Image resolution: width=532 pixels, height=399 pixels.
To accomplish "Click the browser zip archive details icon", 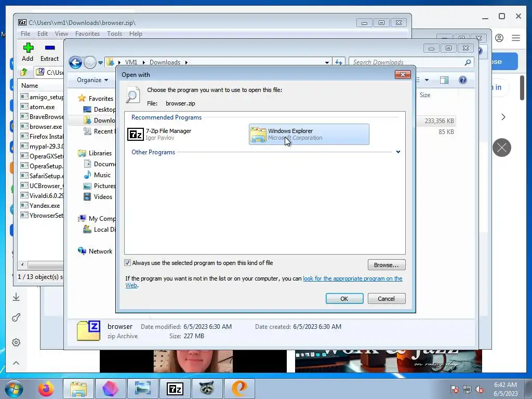I will click(88, 331).
